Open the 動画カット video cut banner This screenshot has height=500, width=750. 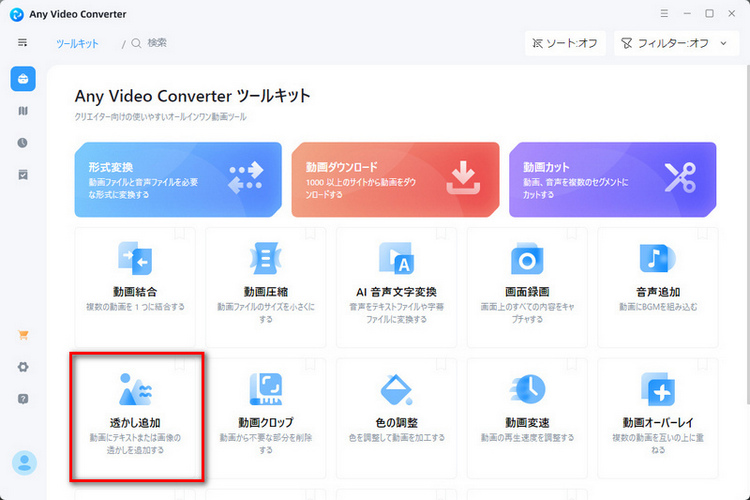[613, 179]
